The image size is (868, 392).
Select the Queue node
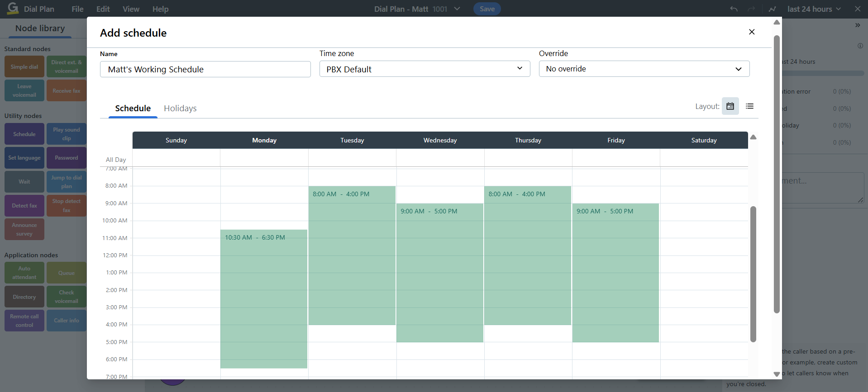(x=67, y=273)
